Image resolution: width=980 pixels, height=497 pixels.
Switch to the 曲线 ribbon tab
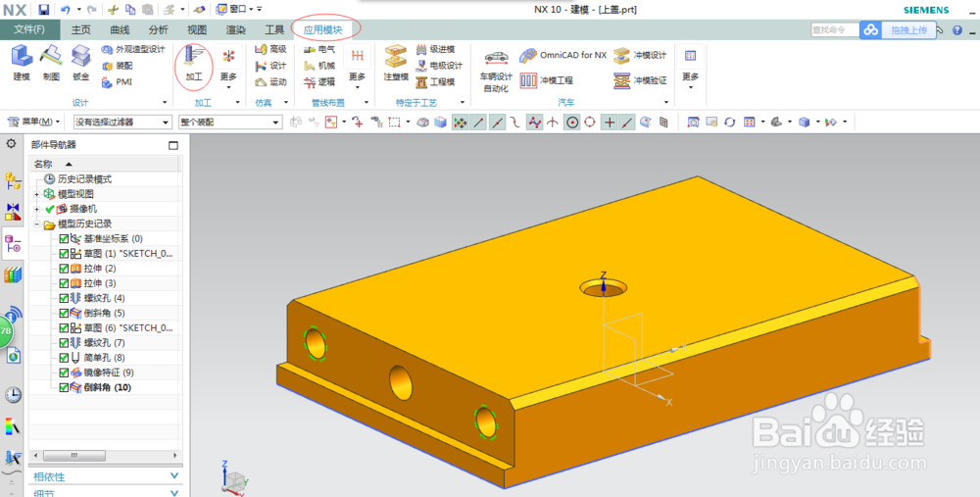pos(120,30)
